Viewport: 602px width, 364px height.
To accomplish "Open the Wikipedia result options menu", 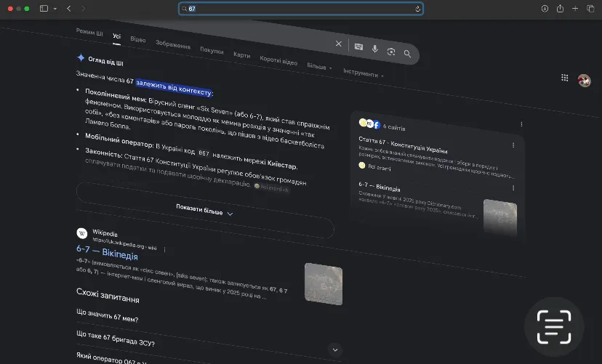I will click(x=164, y=250).
